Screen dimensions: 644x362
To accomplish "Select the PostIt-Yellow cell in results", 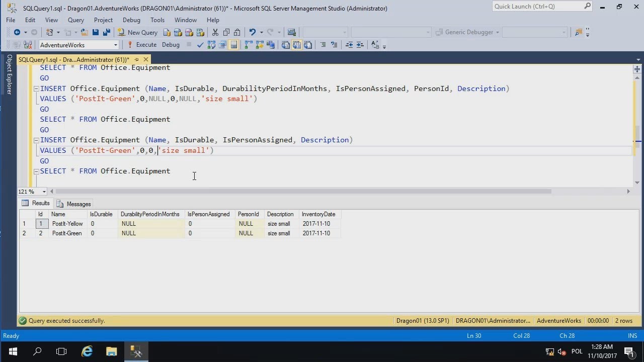I will click(x=67, y=224).
